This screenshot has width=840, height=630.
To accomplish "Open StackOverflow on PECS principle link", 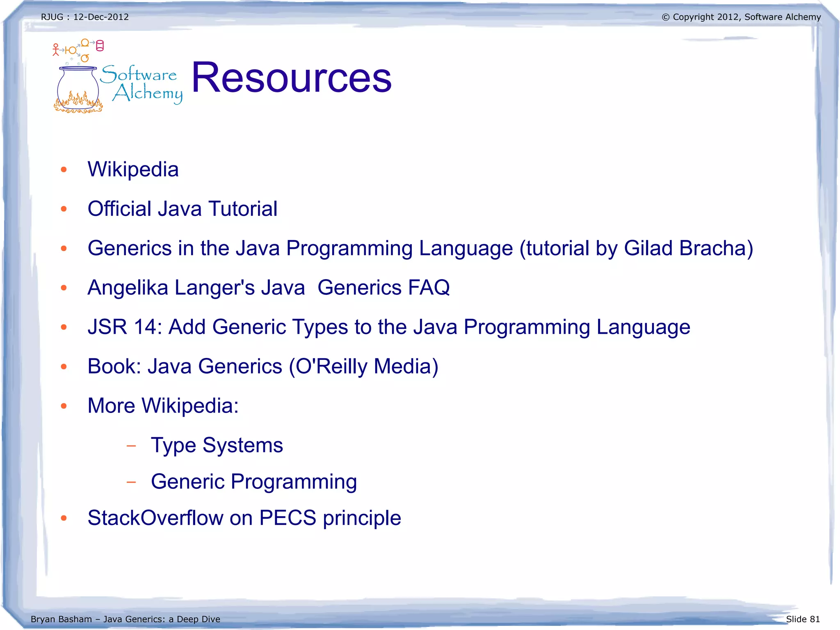I will click(x=244, y=518).
